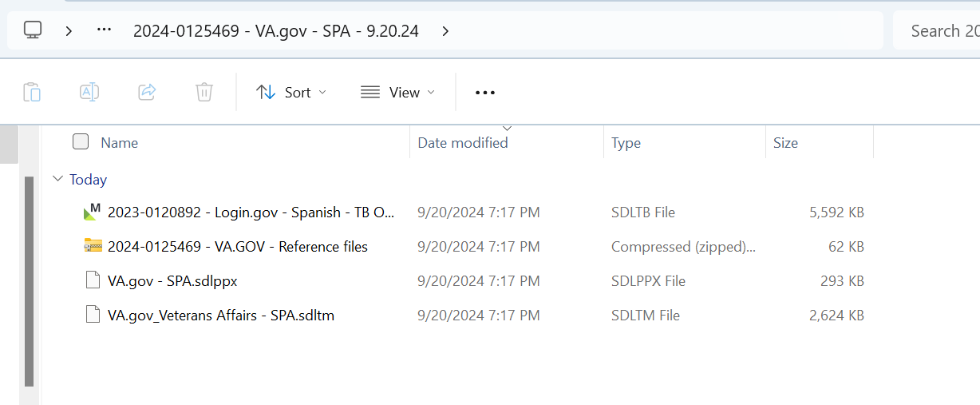The height and width of the screenshot is (405, 980).
Task: Click the Delete trash icon
Action: (204, 92)
